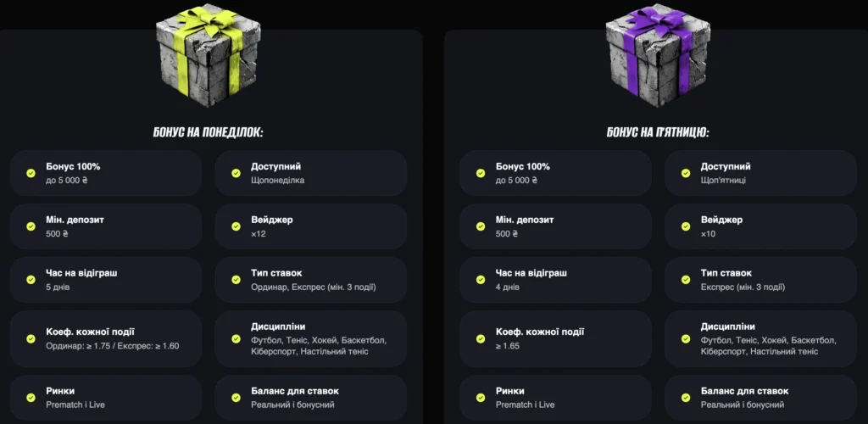Click check icon beside Ординар ≥ 1.75 coefficient
The height and width of the screenshot is (424, 868).
coord(31,338)
